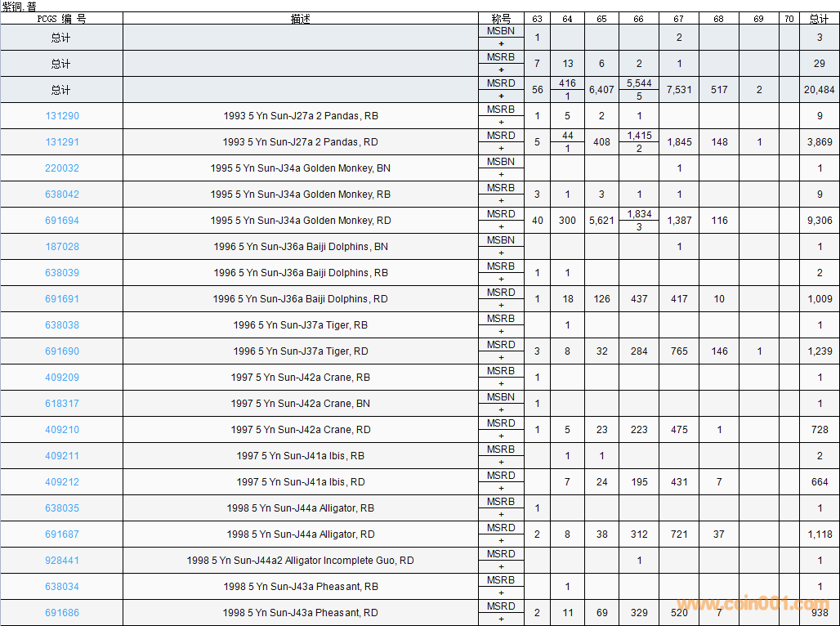Screen dimensions: 840x626
Task: Select the 618317 Crane BN link
Action: click(62, 404)
